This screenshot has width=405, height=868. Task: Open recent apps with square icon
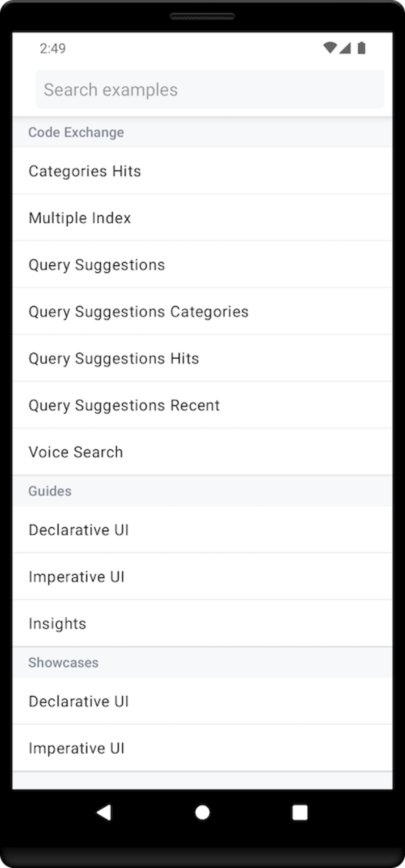[300, 812]
